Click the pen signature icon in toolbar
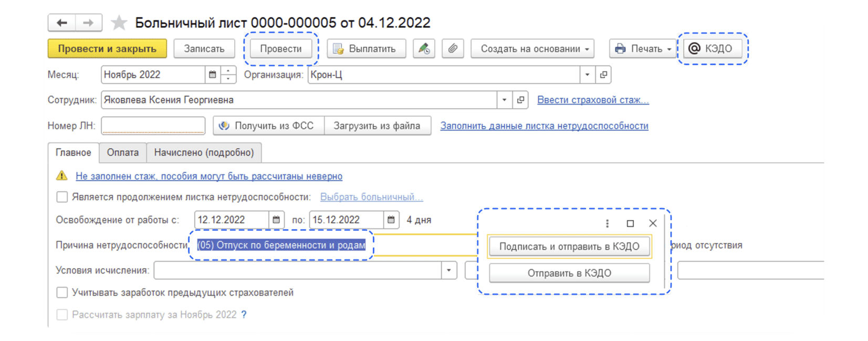 [x=424, y=49]
